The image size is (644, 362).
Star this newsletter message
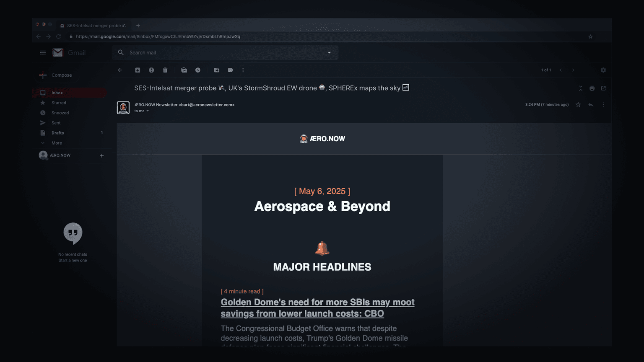tap(578, 104)
